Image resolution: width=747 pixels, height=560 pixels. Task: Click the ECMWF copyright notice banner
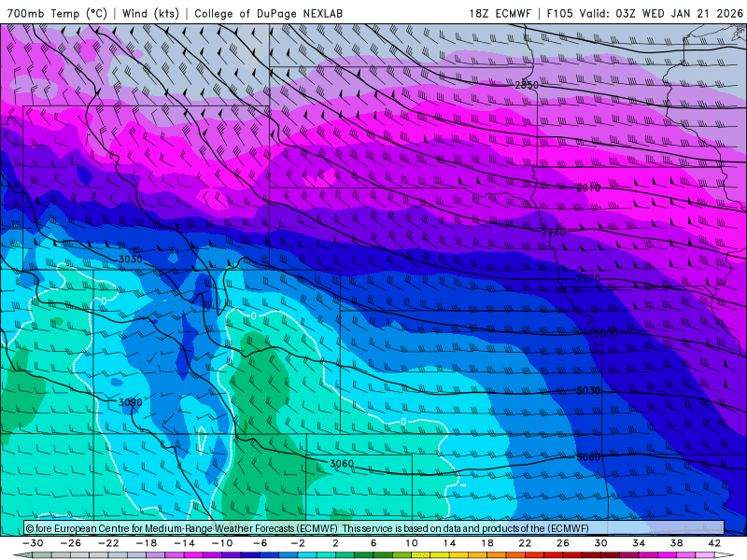374,528
